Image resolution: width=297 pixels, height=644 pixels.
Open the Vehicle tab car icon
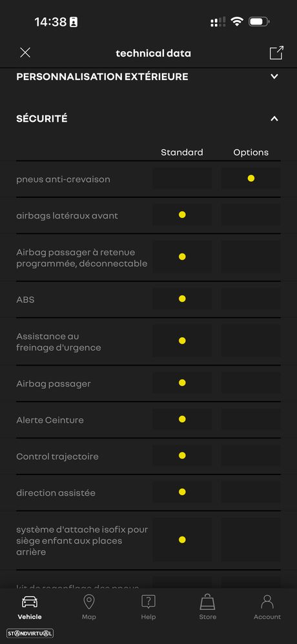tap(30, 602)
